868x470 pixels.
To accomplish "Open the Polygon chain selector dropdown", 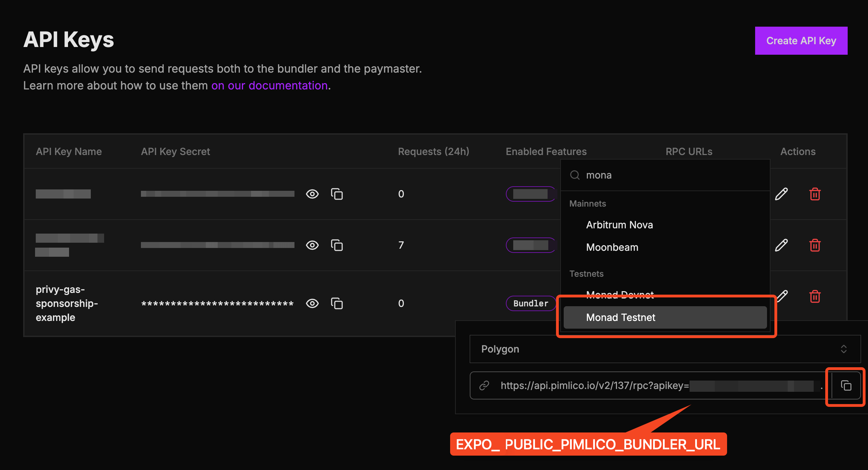I will tap(665, 349).
